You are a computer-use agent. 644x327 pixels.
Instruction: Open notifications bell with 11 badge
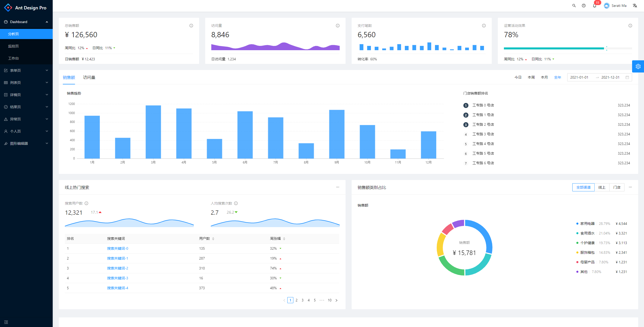click(594, 6)
